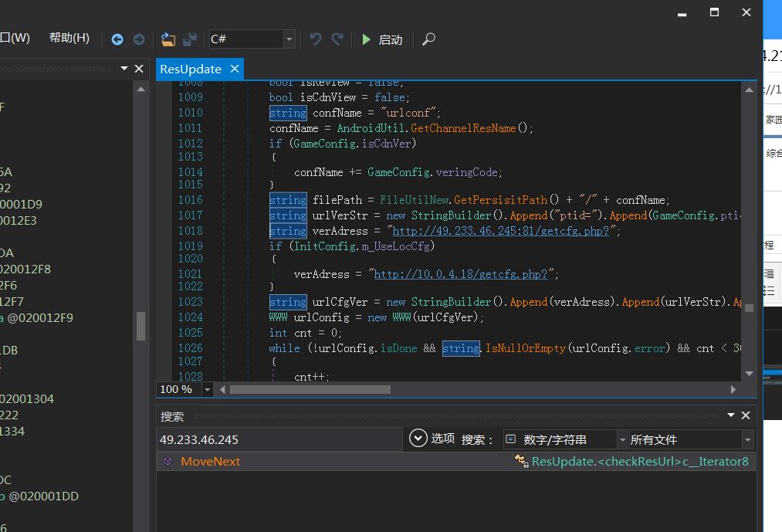Click the navigate forward arrow icon
Image resolution: width=782 pixels, height=532 pixels.
pyautogui.click(x=139, y=39)
